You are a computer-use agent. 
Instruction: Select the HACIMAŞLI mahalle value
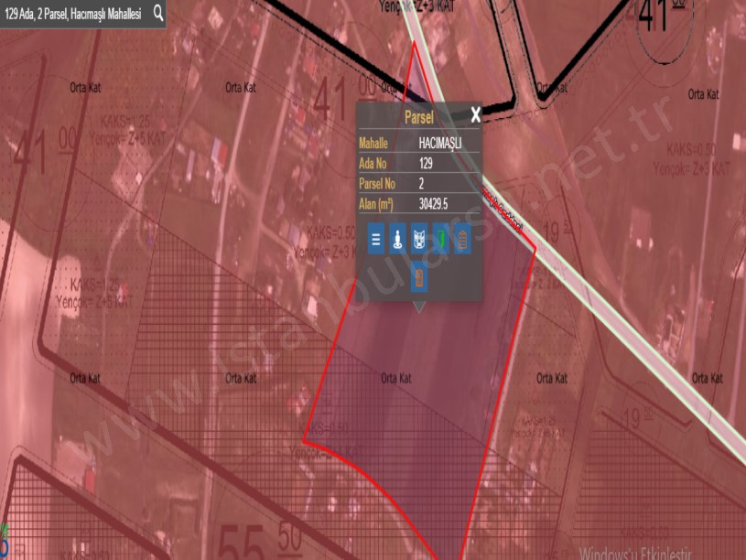[439, 144]
